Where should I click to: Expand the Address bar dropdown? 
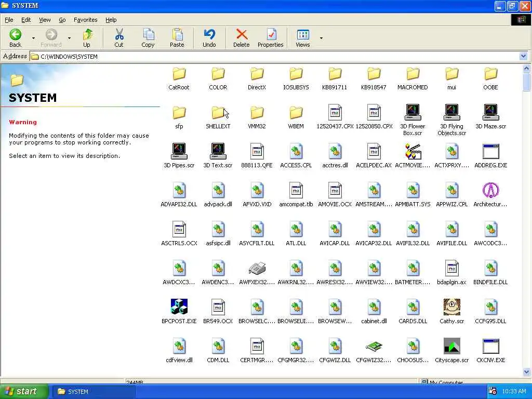pos(523,56)
